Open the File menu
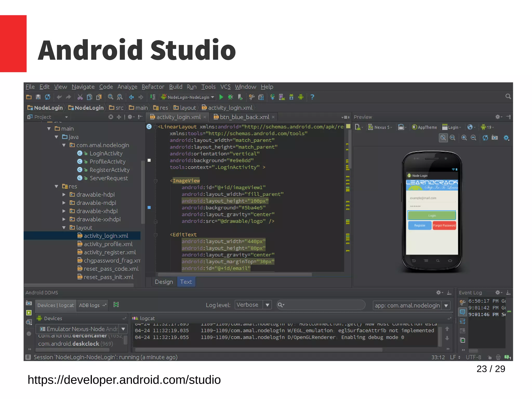 (x=30, y=87)
